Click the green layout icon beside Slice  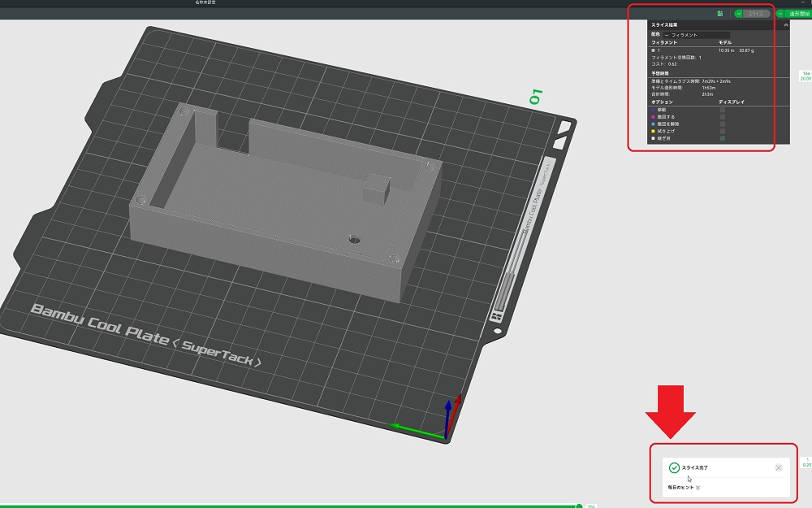pos(720,14)
